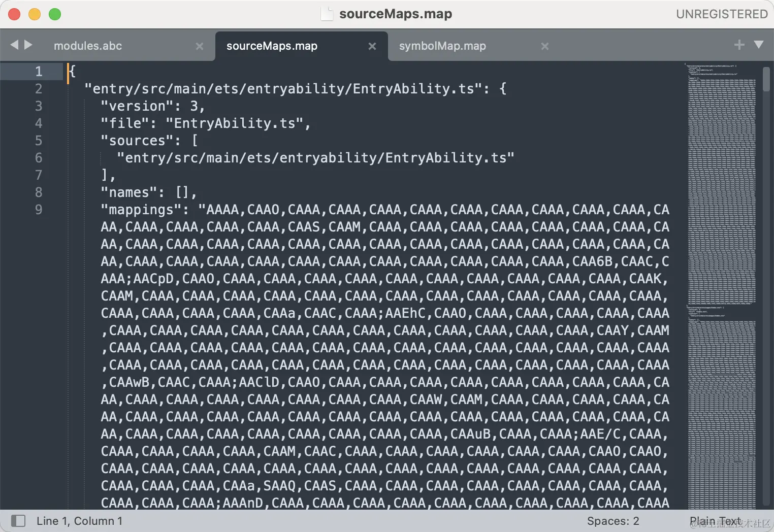This screenshot has width=774, height=532.
Task: Go to previous tab with left arrow
Action: coord(14,45)
